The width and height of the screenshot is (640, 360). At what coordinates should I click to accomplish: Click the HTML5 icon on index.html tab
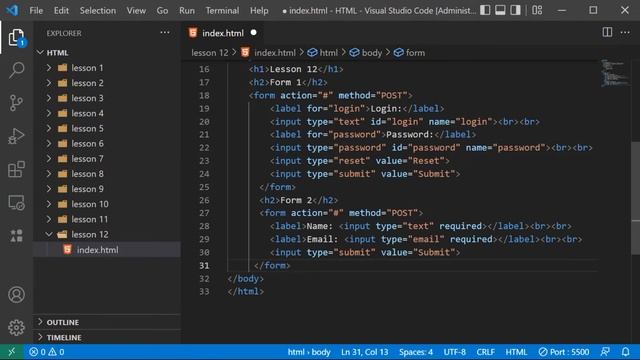pyautogui.click(x=193, y=33)
